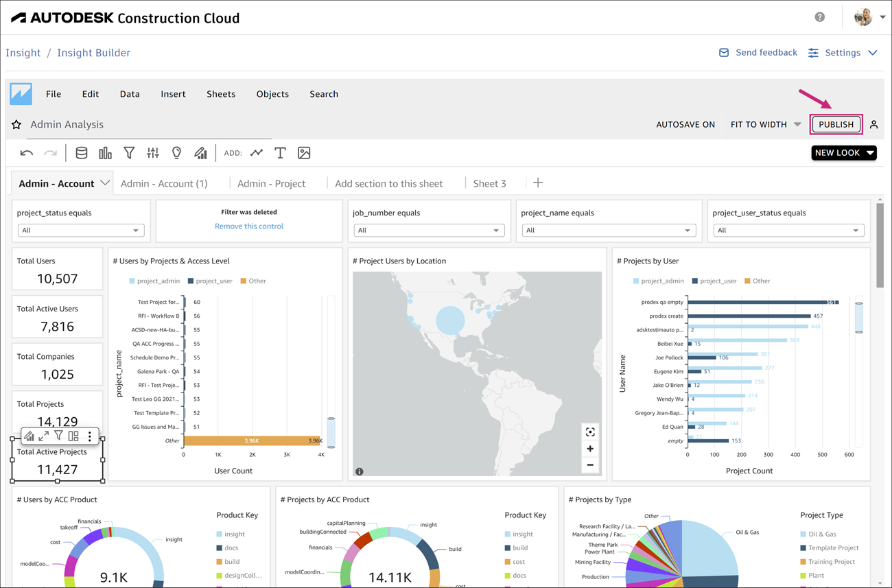Click the Send feedback link
This screenshot has height=588, width=892.
[758, 53]
